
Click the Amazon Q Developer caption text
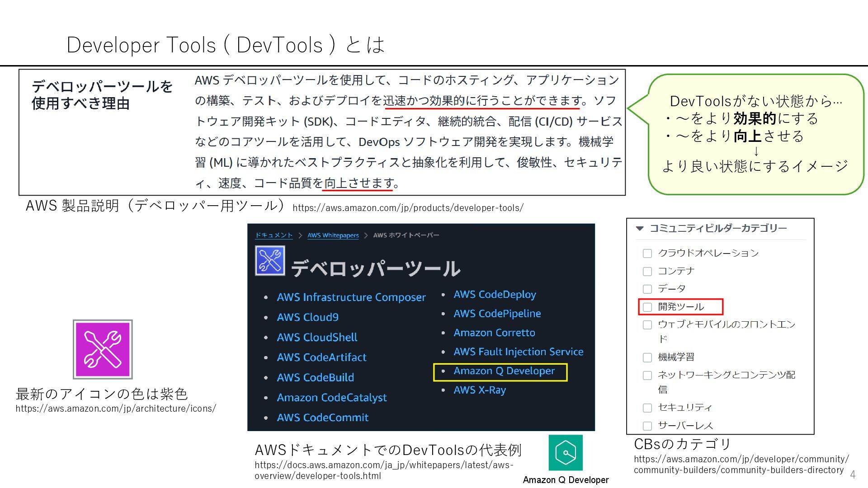tap(566, 480)
